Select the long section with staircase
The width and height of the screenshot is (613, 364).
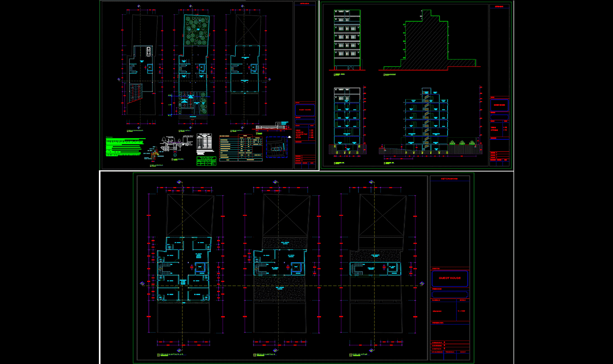(x=430, y=121)
